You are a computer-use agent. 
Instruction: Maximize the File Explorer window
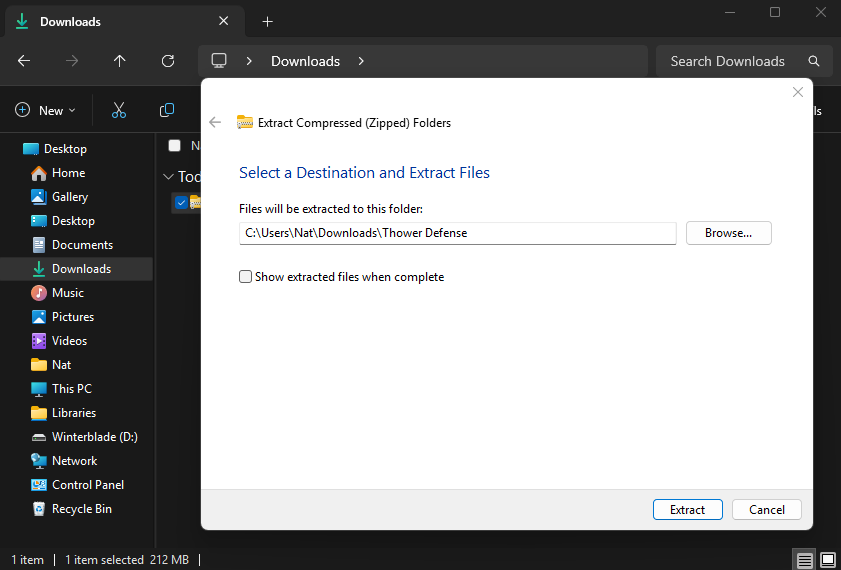774,12
